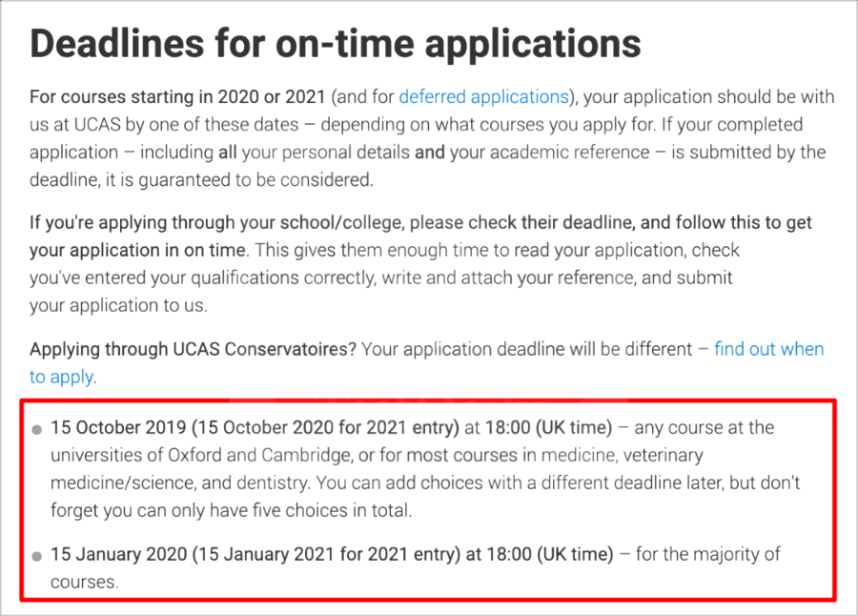Select the bold "15 January 2020" deadline text
The image size is (858, 616).
coord(119,554)
